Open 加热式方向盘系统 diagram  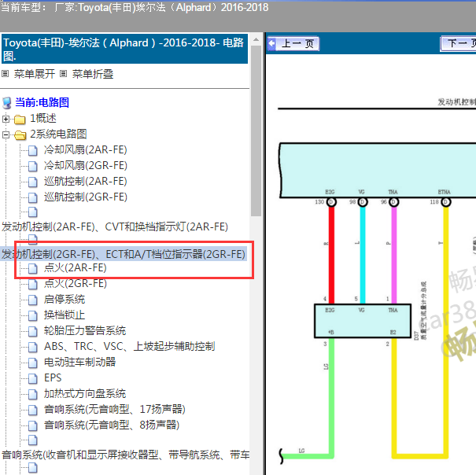point(85,394)
